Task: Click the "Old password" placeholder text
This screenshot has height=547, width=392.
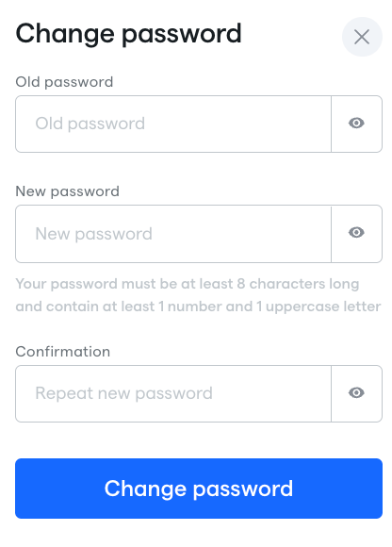Action: click(90, 124)
